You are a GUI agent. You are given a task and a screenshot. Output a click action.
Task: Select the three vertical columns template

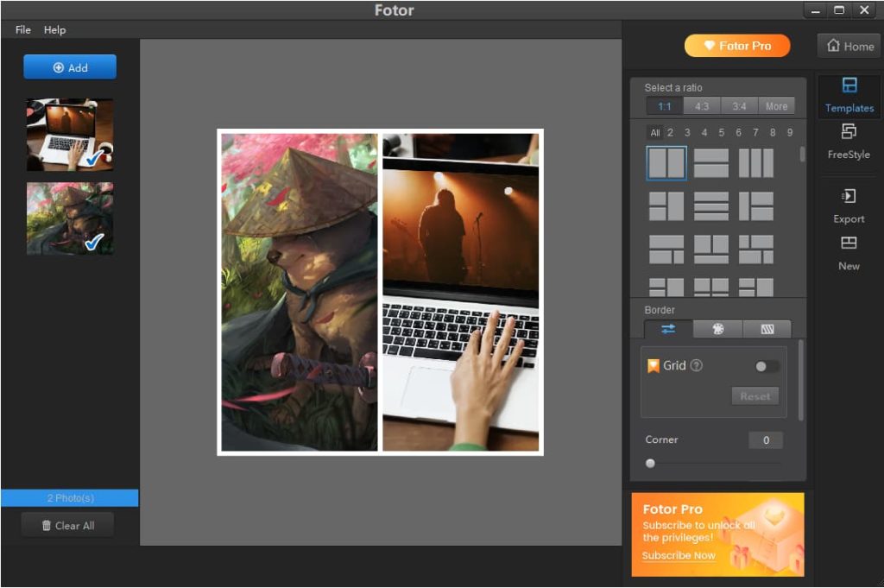click(x=756, y=163)
